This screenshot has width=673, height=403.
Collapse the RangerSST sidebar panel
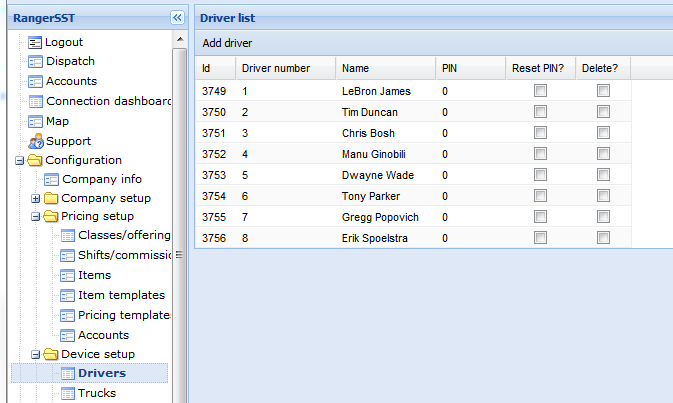[x=177, y=17]
